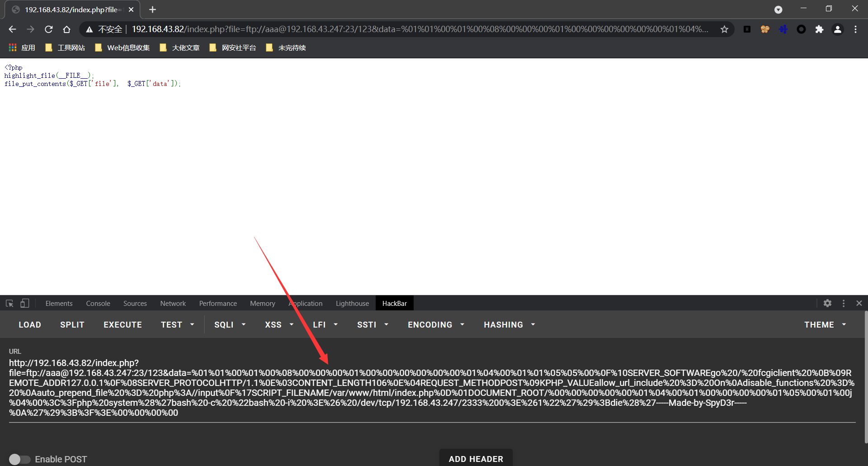
Task: Open the 网安社平台 bookmark folder
Action: (233, 48)
